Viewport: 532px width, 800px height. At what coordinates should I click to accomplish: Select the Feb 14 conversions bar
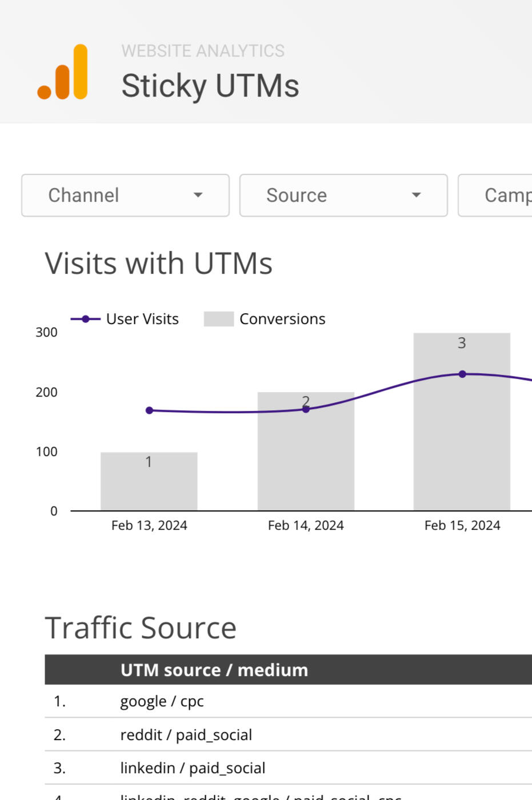pyautogui.click(x=306, y=457)
